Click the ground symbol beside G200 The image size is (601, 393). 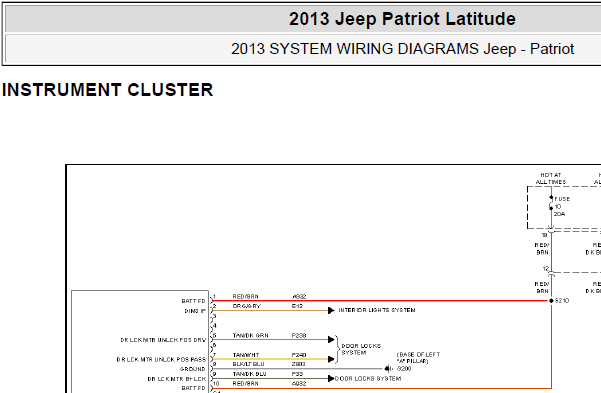[x=388, y=369]
